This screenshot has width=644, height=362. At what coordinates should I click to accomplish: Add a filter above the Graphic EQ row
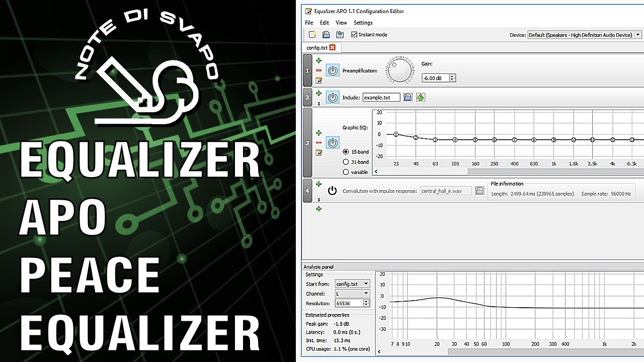[318, 133]
